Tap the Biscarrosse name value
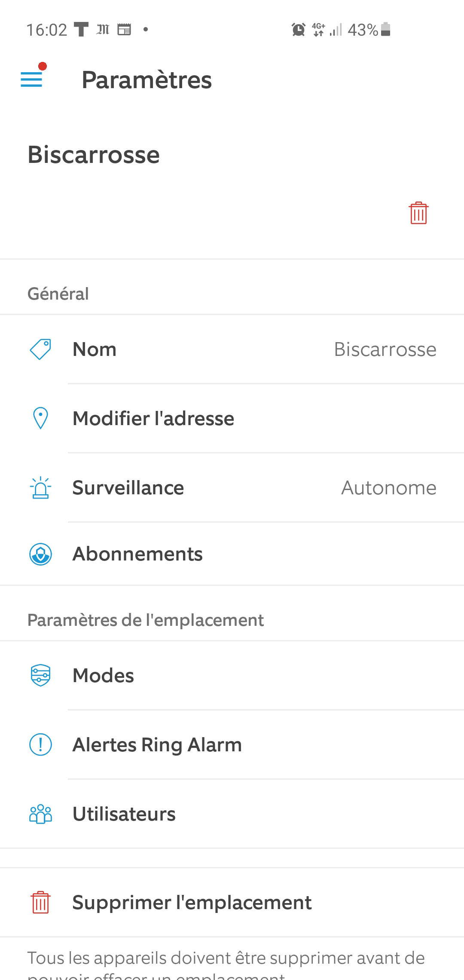 (x=385, y=349)
